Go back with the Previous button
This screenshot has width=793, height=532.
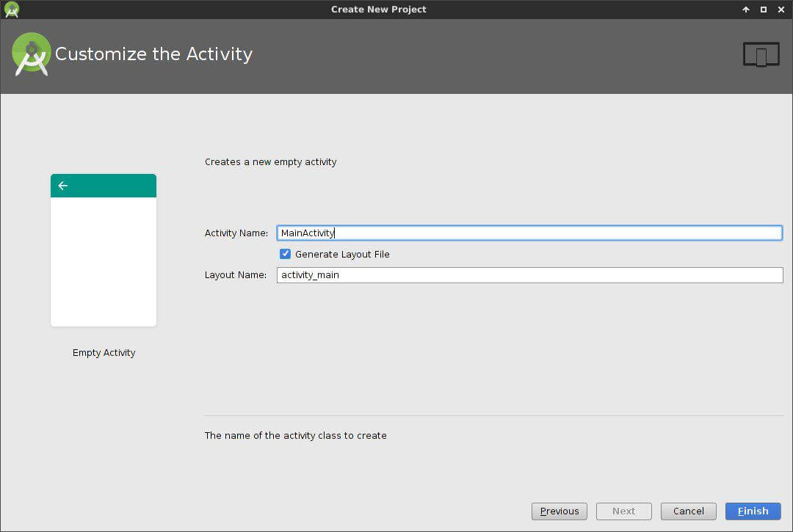pos(560,511)
